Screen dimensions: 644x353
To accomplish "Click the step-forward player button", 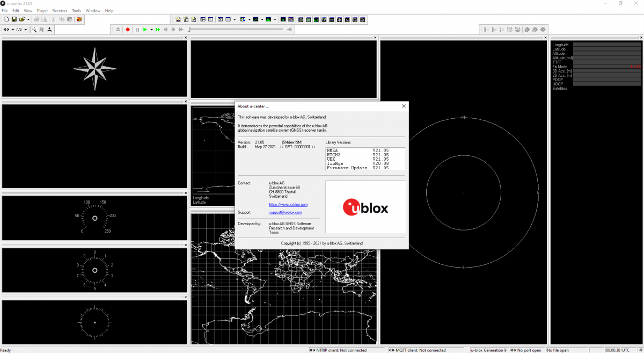I will click(173, 29).
